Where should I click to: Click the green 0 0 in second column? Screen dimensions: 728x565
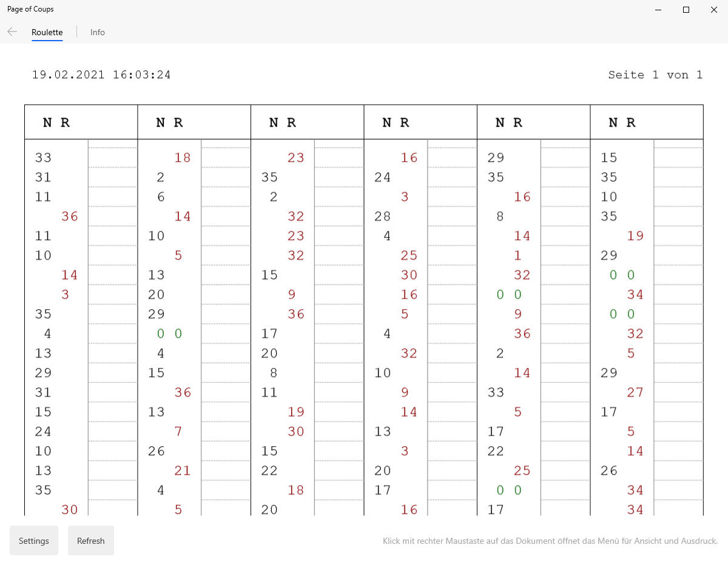click(x=170, y=333)
